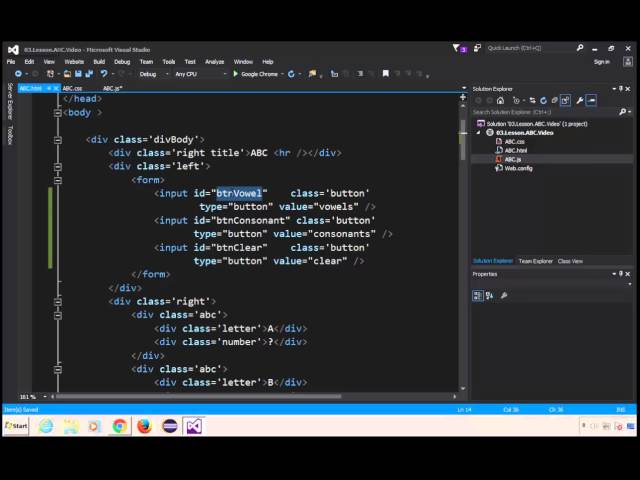640x480 pixels.
Task: Click the feedback icon beside Quick Launch
Action: 477,48
